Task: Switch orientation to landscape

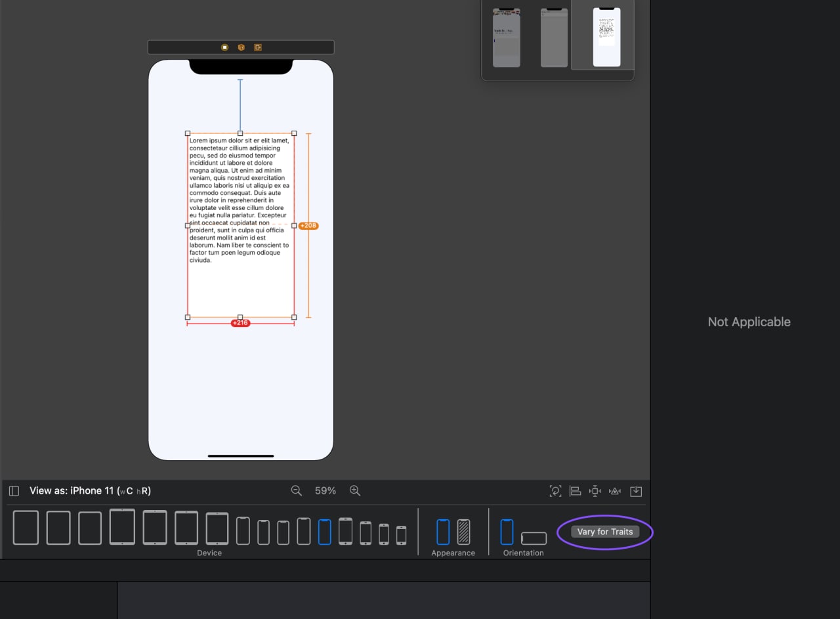Action: coord(534,538)
